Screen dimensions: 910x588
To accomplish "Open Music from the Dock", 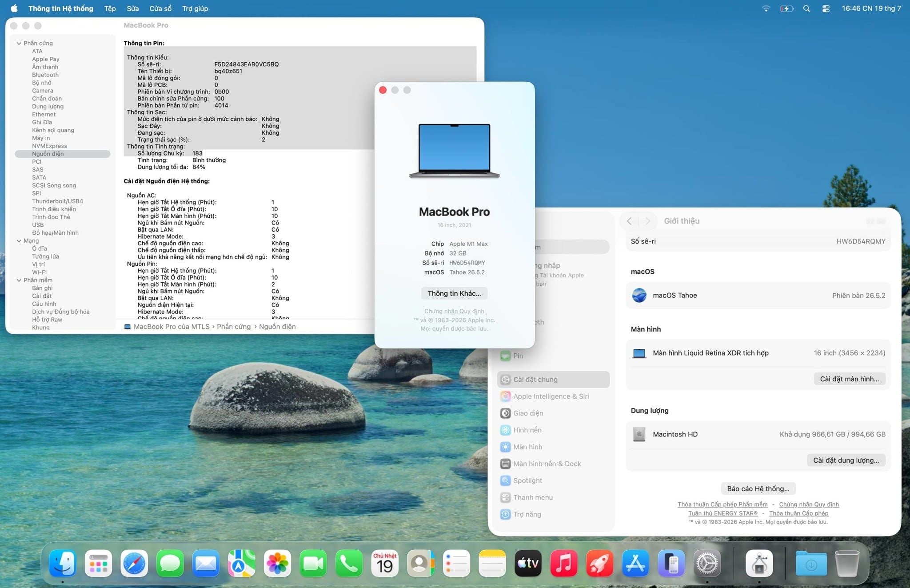I will pos(564,563).
